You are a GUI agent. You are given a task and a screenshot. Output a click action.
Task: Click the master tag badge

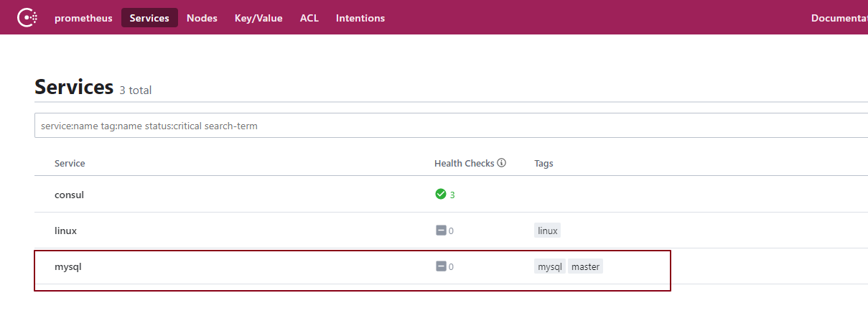pos(585,266)
